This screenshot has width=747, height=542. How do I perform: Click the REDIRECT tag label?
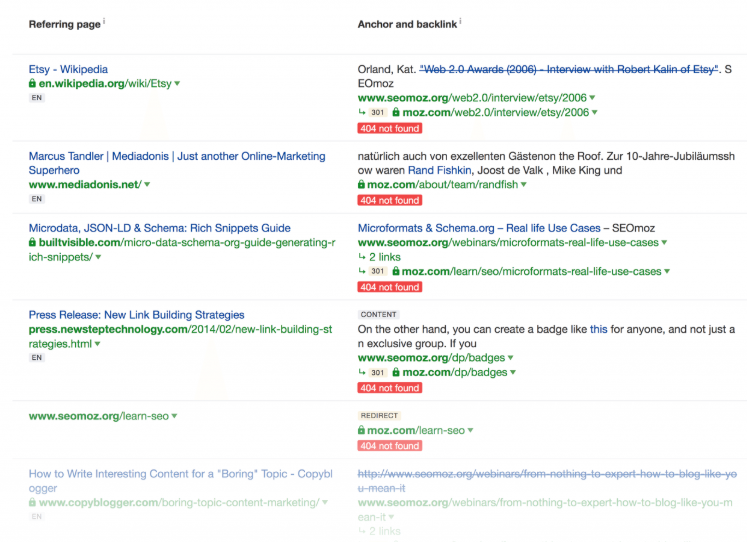tap(379, 416)
